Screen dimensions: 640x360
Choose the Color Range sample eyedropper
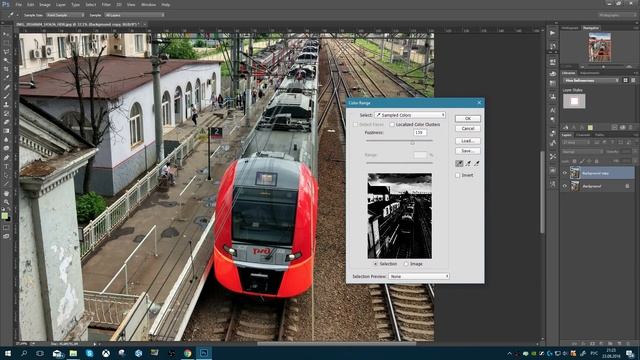click(x=459, y=163)
